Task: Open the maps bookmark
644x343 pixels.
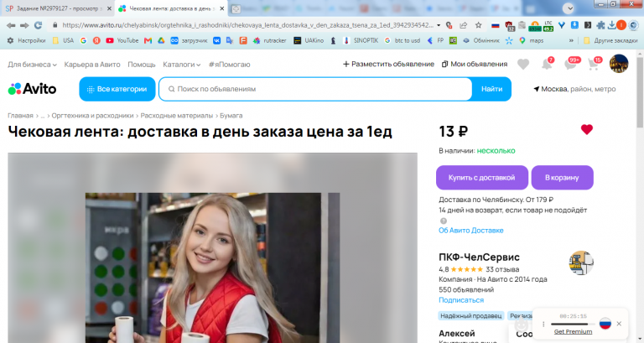Action: pyautogui.click(x=532, y=40)
